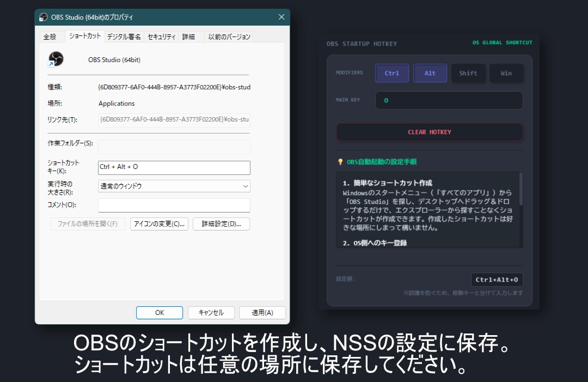Toggle the Alt modifier button

pos(430,73)
